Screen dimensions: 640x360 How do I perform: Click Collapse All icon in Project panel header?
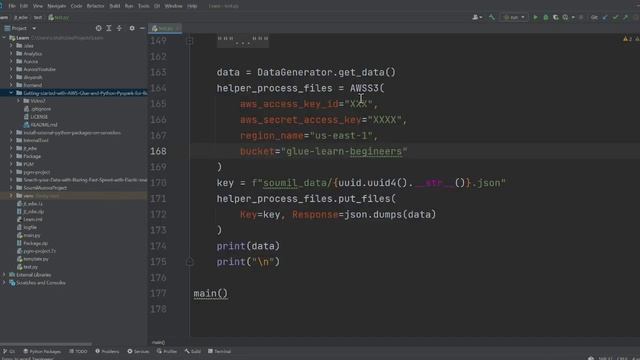click(119, 28)
